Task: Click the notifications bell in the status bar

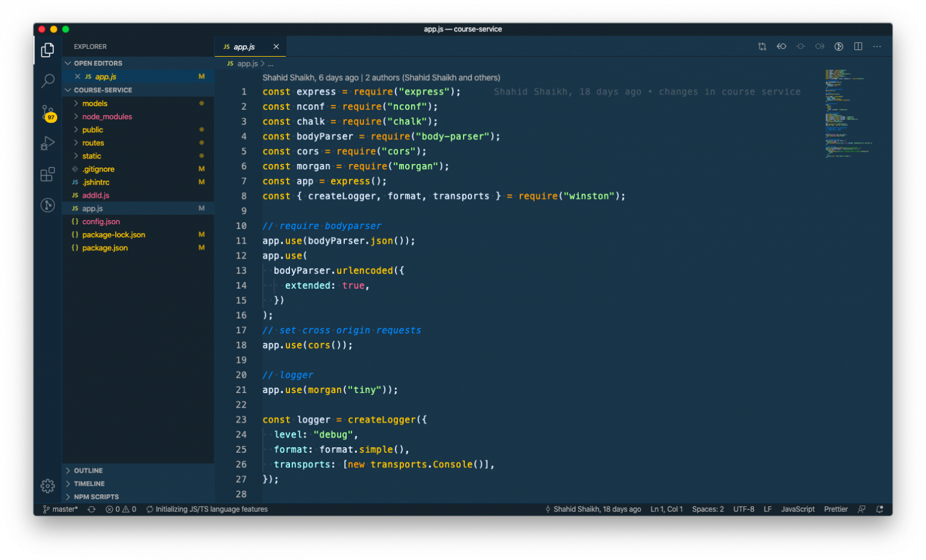Action: pos(880,509)
